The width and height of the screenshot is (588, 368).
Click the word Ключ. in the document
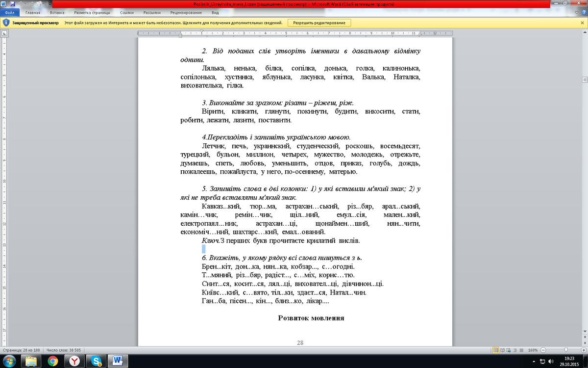point(211,241)
